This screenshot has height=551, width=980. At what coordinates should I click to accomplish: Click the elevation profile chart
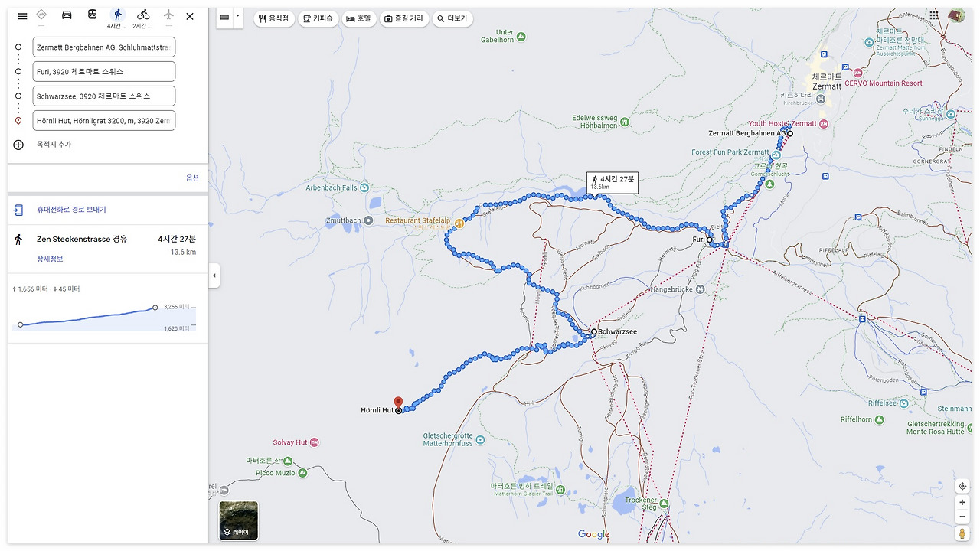(x=104, y=317)
